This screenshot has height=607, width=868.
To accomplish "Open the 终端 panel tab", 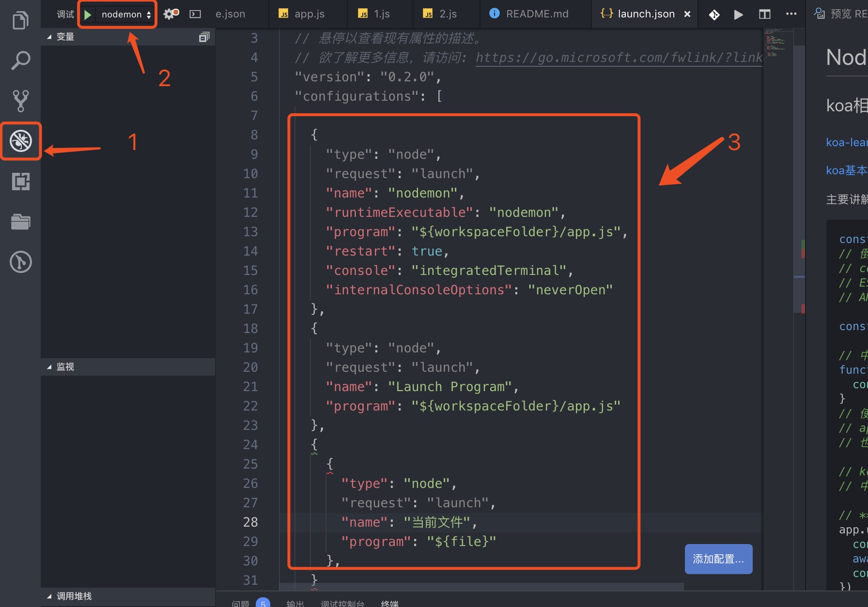I will 390,603.
